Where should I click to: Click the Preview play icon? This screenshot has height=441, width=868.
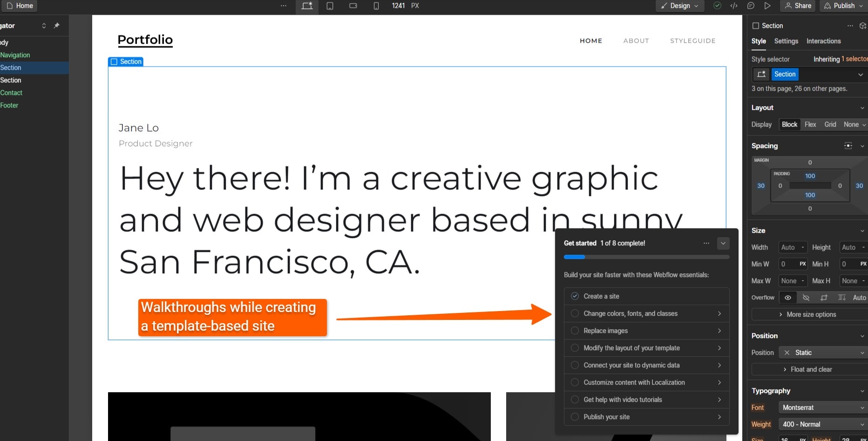tap(767, 6)
